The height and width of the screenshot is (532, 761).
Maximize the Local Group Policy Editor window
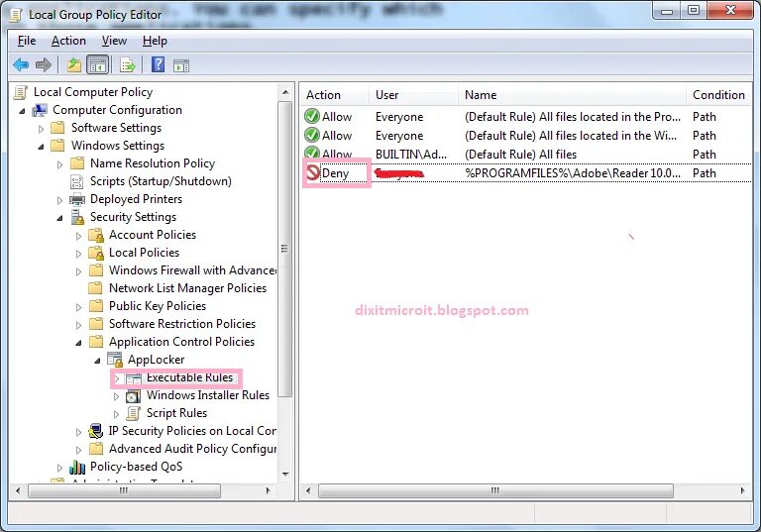pyautogui.click(x=694, y=10)
